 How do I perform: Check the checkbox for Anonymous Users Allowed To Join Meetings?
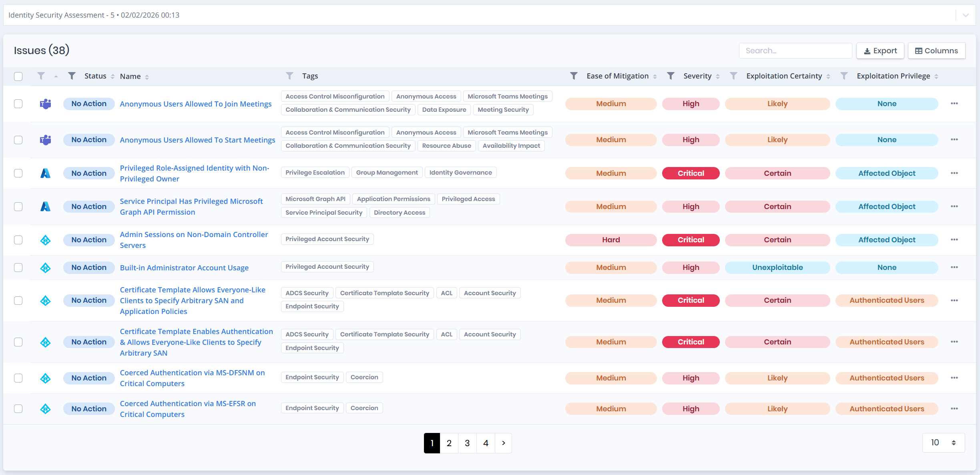pyautogui.click(x=18, y=104)
